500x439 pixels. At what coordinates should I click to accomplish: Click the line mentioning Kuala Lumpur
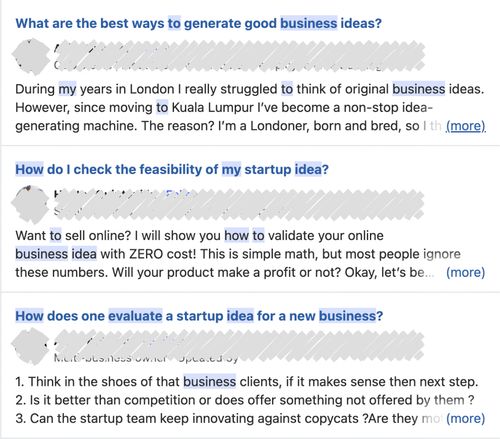coord(224,107)
